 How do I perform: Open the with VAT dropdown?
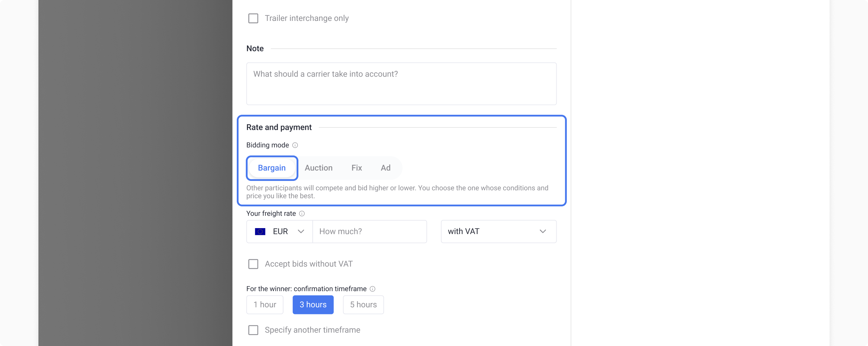coord(499,231)
